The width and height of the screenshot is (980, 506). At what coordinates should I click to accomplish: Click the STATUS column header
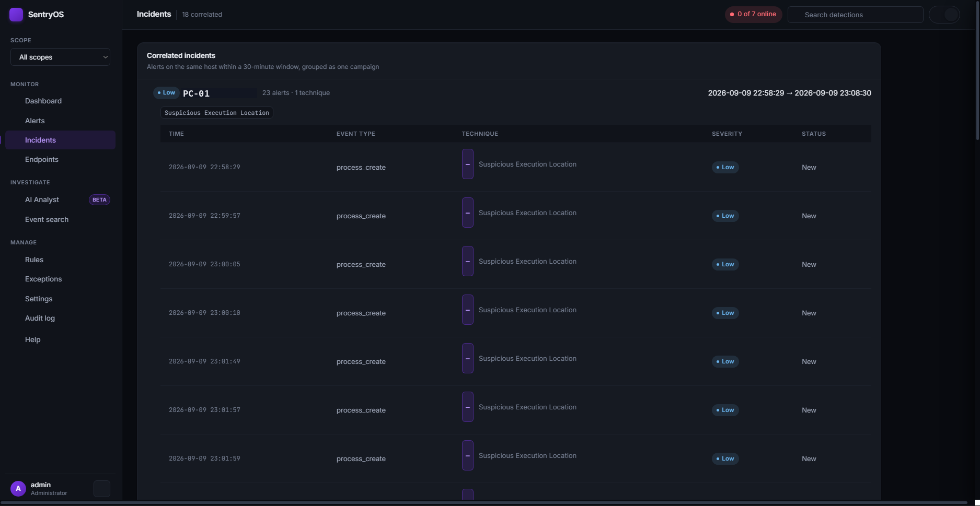[x=814, y=134]
